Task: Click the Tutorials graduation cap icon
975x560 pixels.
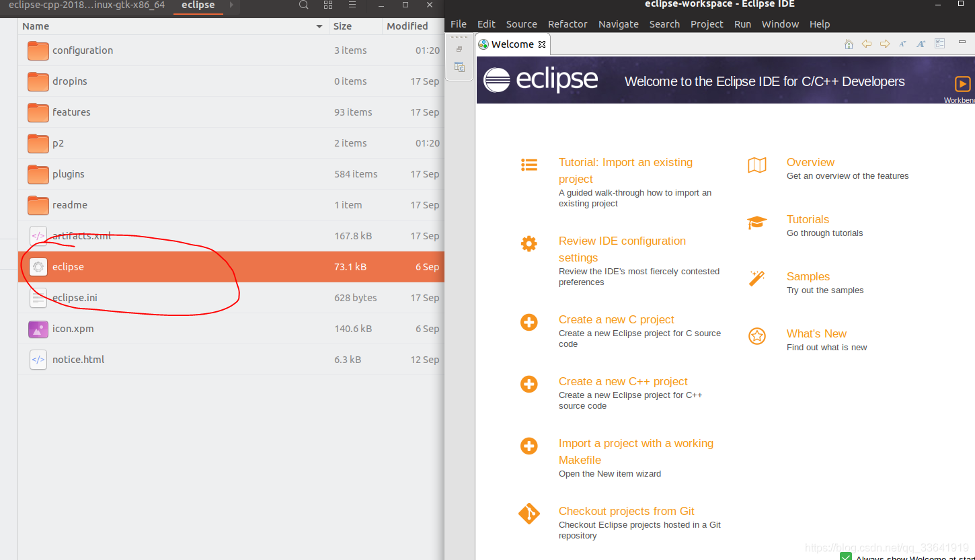Action: coord(757,223)
